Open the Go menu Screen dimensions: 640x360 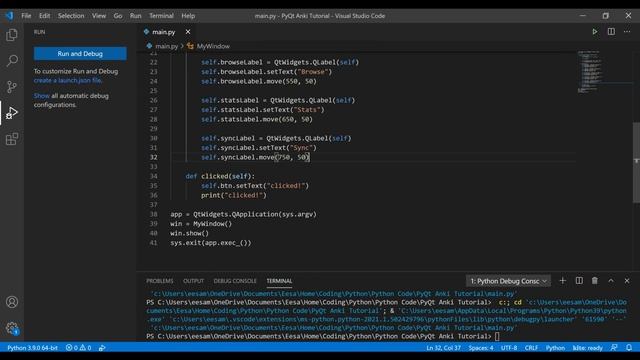tap(118, 16)
